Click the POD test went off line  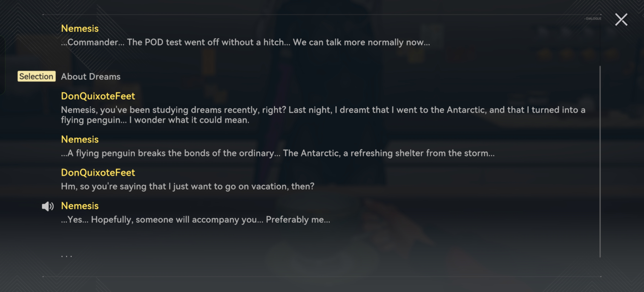[245, 42]
